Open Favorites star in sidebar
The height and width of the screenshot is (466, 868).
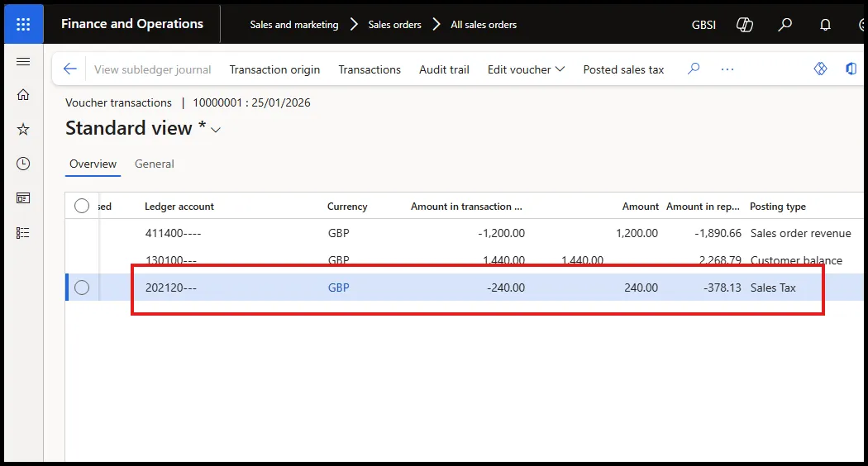pos(23,130)
